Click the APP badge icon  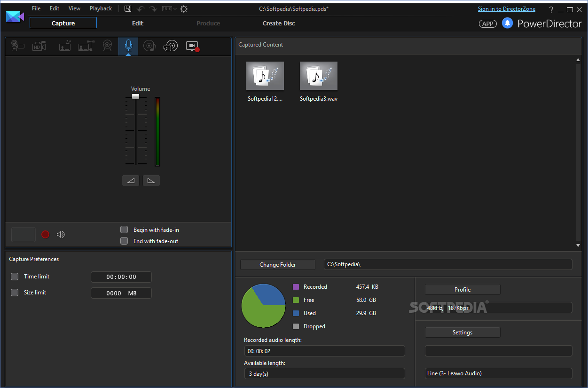(x=488, y=24)
